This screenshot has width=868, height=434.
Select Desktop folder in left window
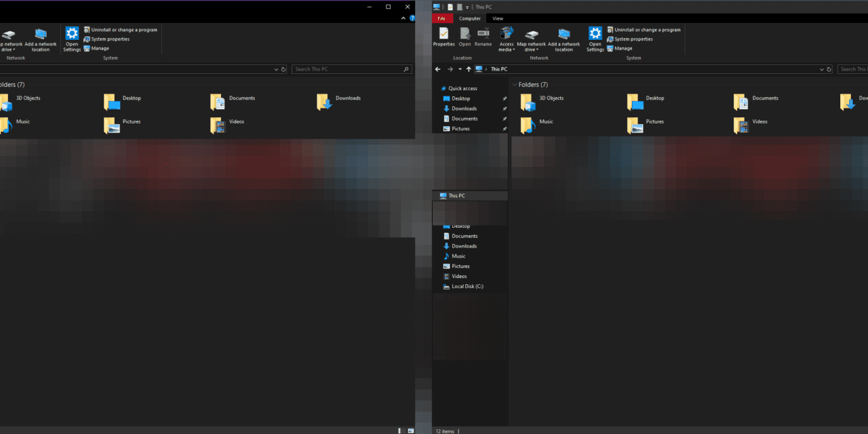coord(123,102)
